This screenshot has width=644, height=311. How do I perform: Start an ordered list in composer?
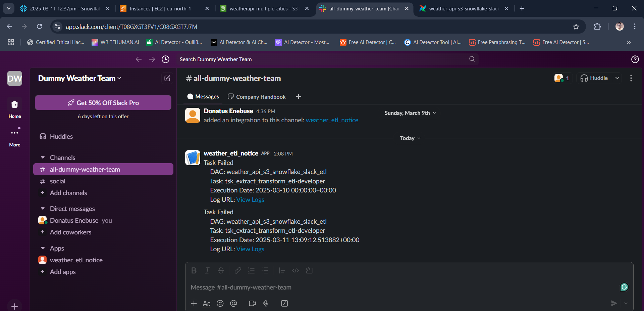[x=251, y=271]
